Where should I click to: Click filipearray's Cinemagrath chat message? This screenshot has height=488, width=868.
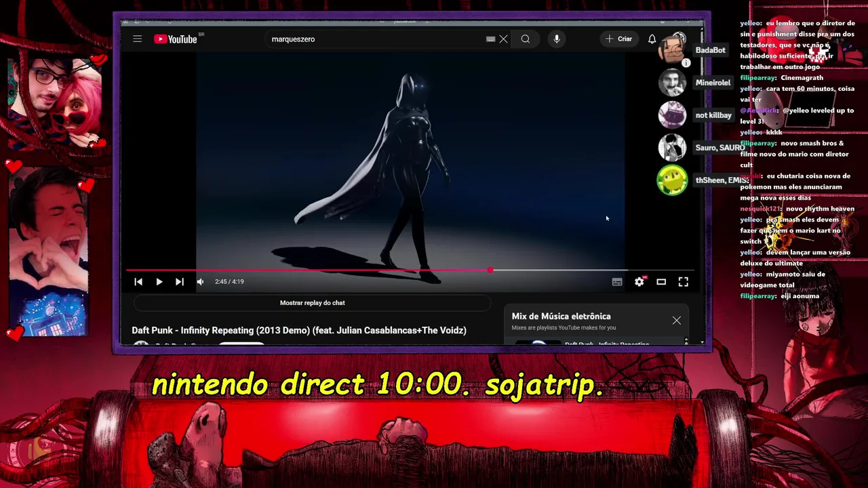(781, 78)
